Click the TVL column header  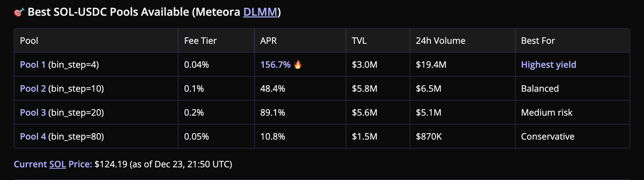click(359, 41)
